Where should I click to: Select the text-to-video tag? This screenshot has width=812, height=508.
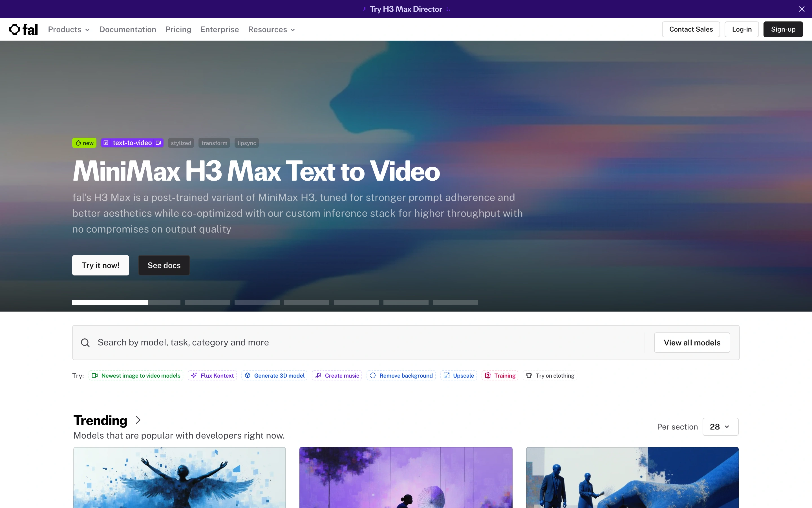tap(132, 143)
